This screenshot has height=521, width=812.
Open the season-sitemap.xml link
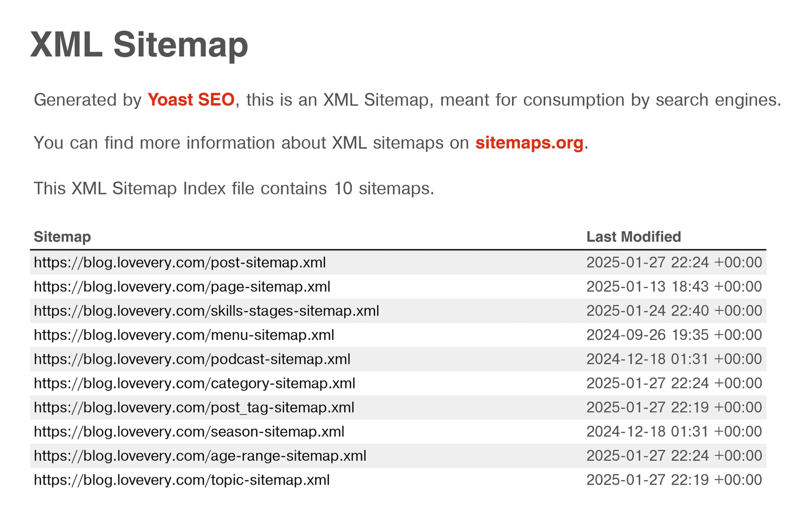point(189,431)
